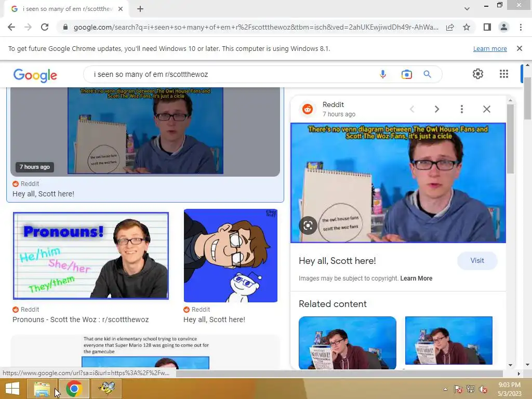Expand the tab search dropdown
The width and height of the screenshot is (532, 399).
click(x=467, y=9)
